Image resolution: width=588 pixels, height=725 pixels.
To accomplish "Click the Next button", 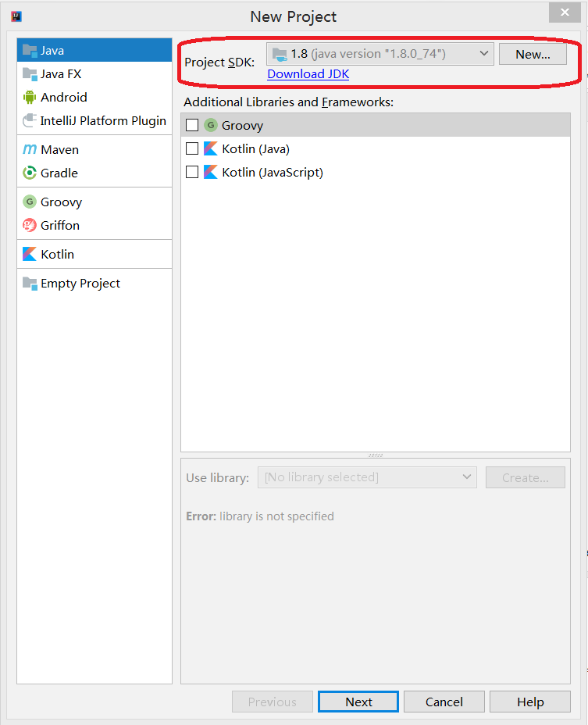I will click(x=358, y=702).
